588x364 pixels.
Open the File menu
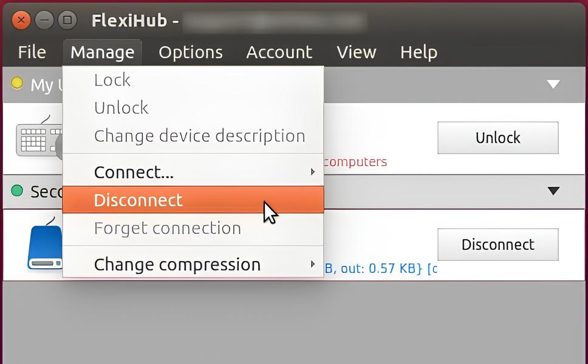pos(32,52)
